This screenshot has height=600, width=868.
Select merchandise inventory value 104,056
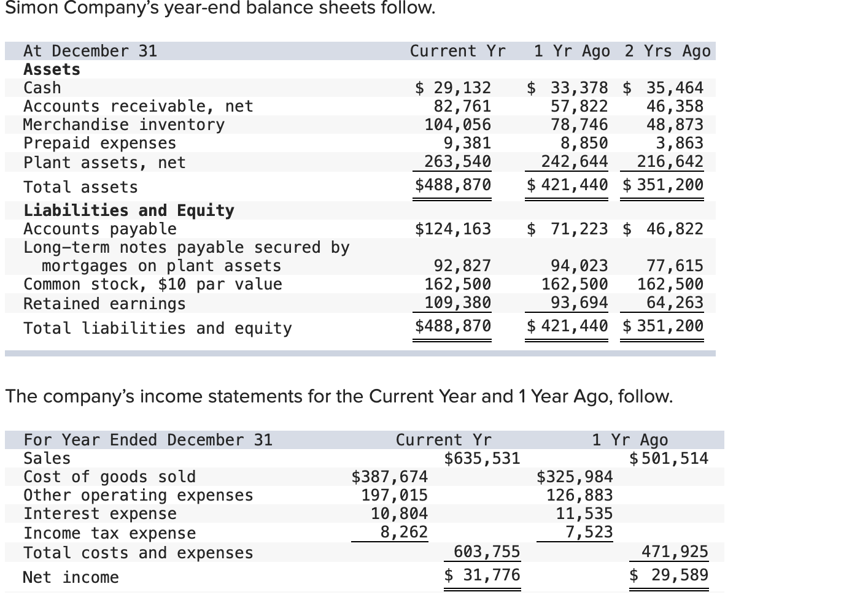[x=458, y=125]
